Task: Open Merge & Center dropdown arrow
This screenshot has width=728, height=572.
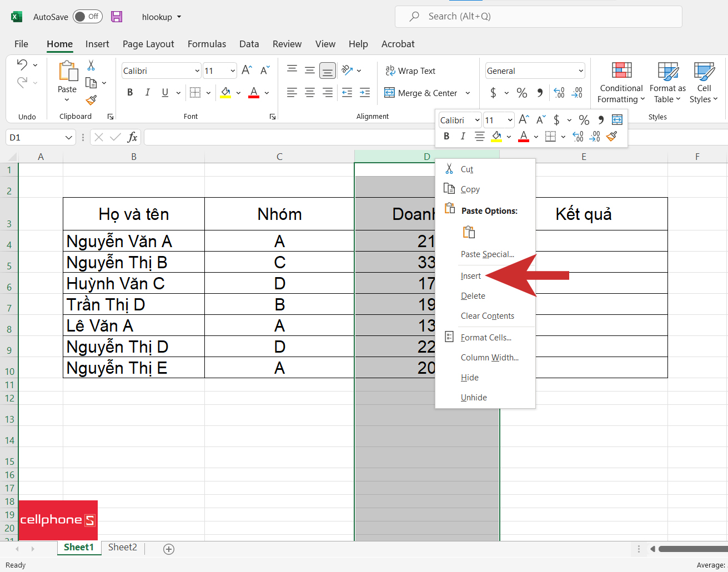Action: pyautogui.click(x=468, y=93)
